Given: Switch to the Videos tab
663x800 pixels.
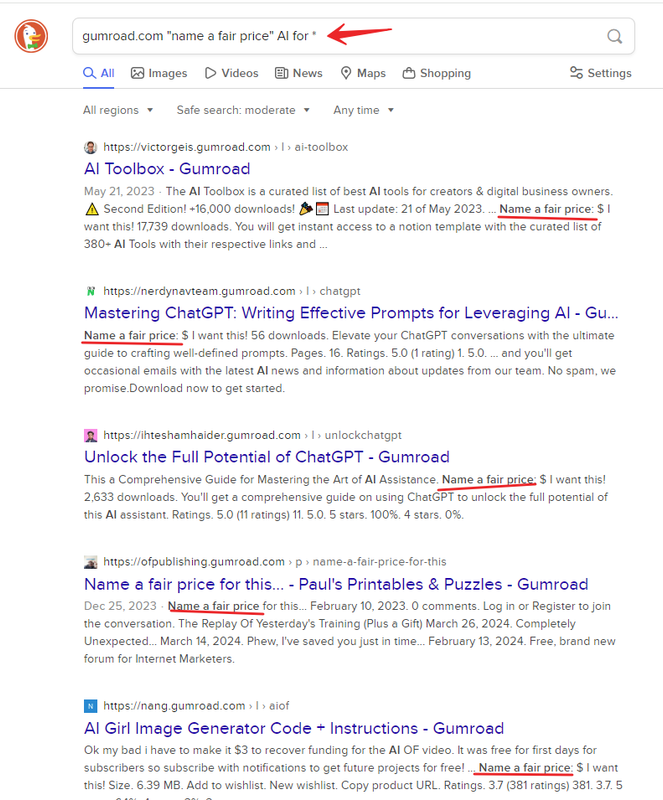Looking at the screenshot, I should tap(232, 73).
